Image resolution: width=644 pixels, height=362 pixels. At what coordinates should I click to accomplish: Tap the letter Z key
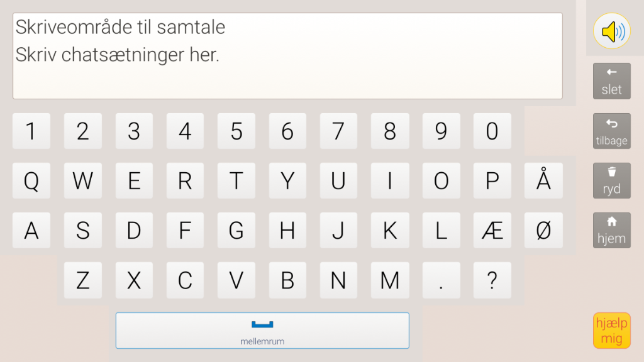83,280
